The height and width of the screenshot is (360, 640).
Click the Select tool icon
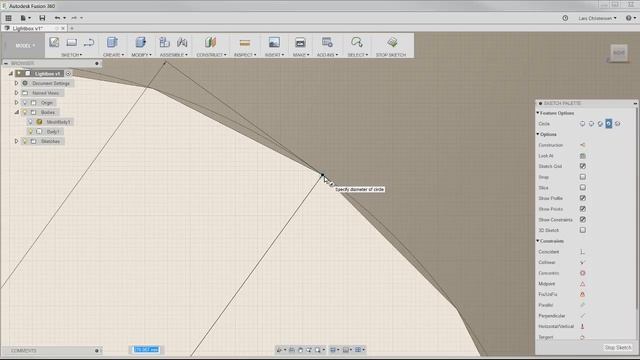point(357,42)
